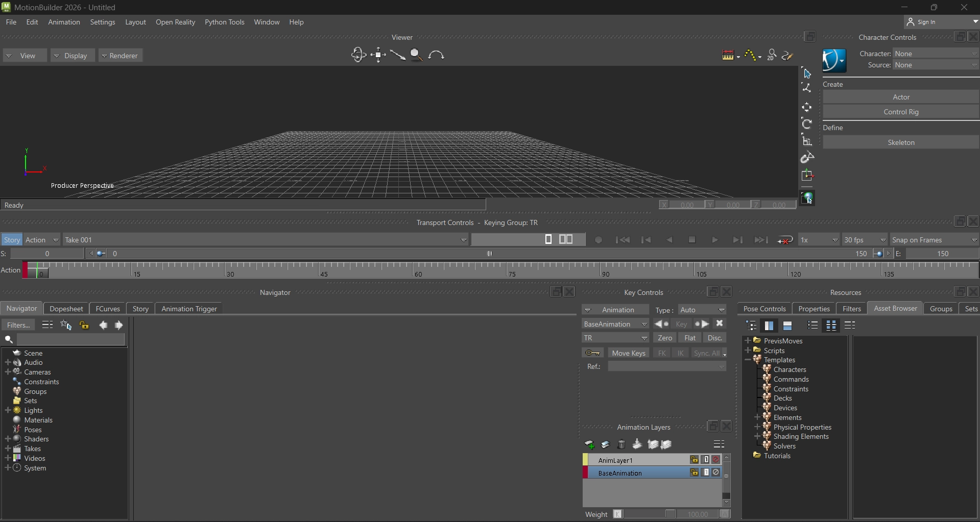This screenshot has height=522, width=980.
Task: Switch to the FCurves tab
Action: coord(108,309)
